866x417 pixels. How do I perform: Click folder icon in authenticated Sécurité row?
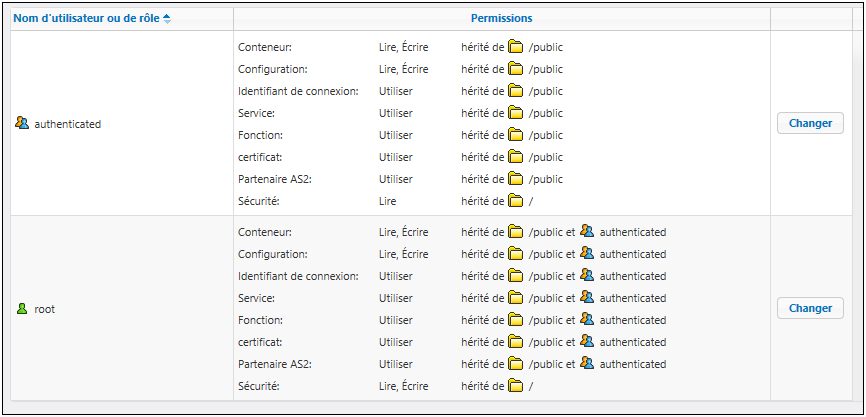[x=516, y=201]
